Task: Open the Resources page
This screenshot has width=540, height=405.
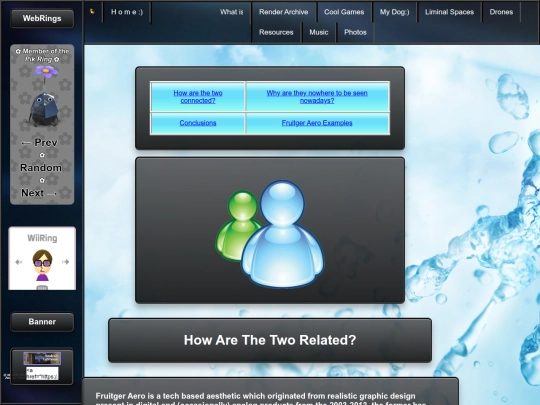Action: [276, 32]
